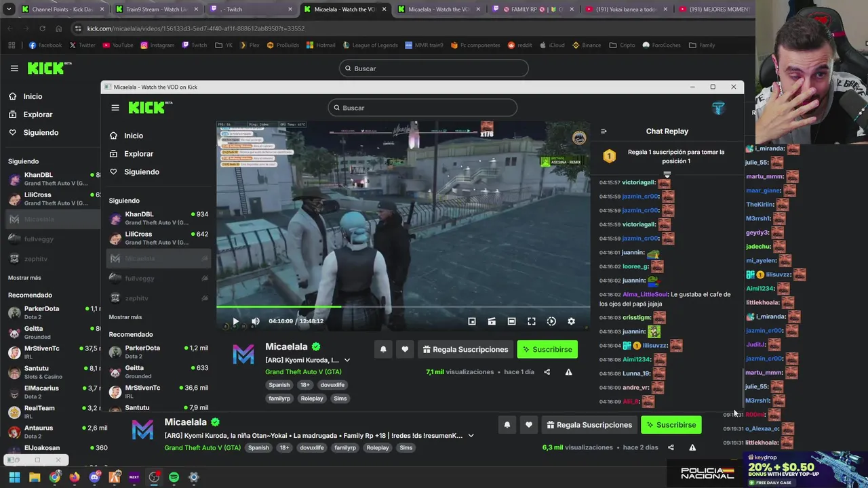
Task: Open the reddit bookmark
Action: pos(519,45)
